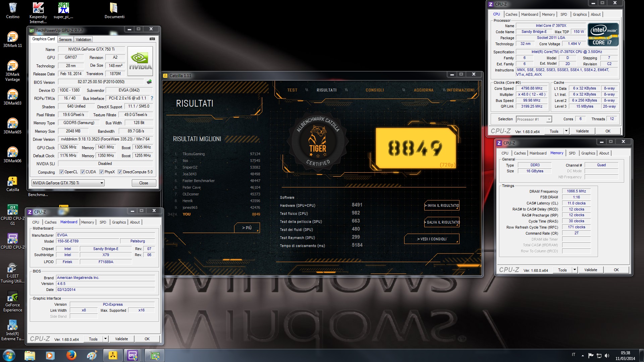Click the GPU name field in GPU-Z
Viewport: 644px width, 362px height.
click(91, 49)
